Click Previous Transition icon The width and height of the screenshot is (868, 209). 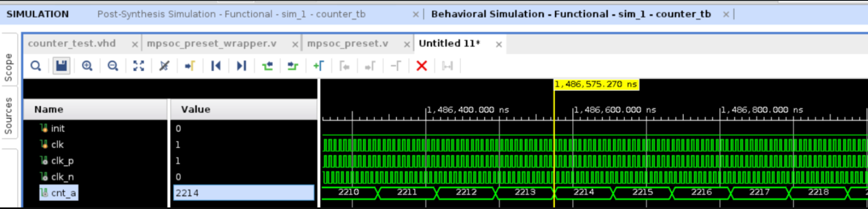267,66
